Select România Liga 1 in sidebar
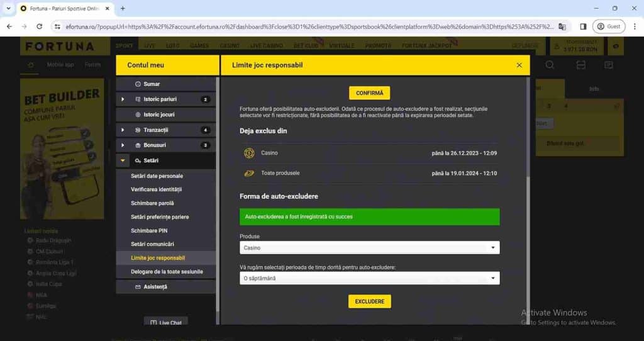 pyautogui.click(x=55, y=262)
